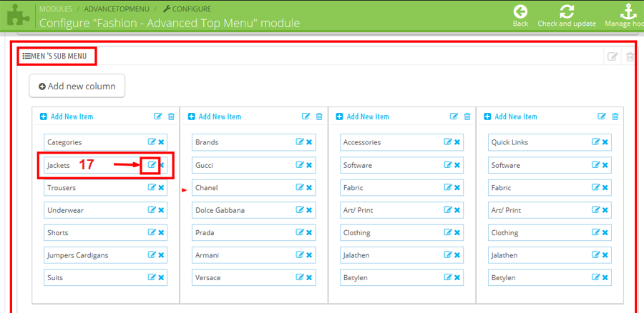The image size is (644, 313).
Task: Delete the Categories column
Action: pyautogui.click(x=171, y=116)
